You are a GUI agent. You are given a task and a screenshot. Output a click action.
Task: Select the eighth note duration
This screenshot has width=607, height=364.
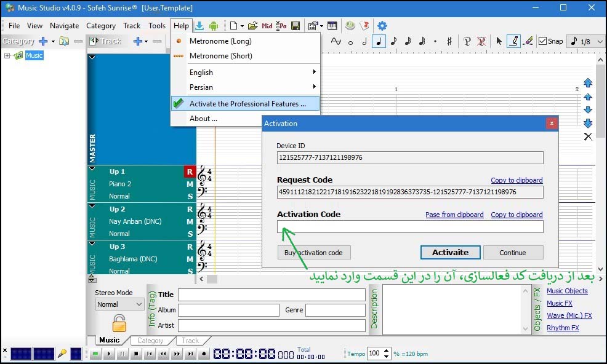coord(393,41)
